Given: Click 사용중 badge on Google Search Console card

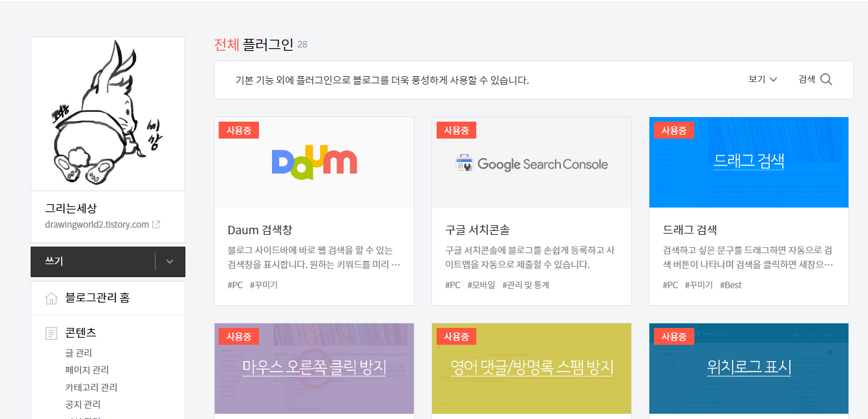Looking at the screenshot, I should tap(456, 130).
